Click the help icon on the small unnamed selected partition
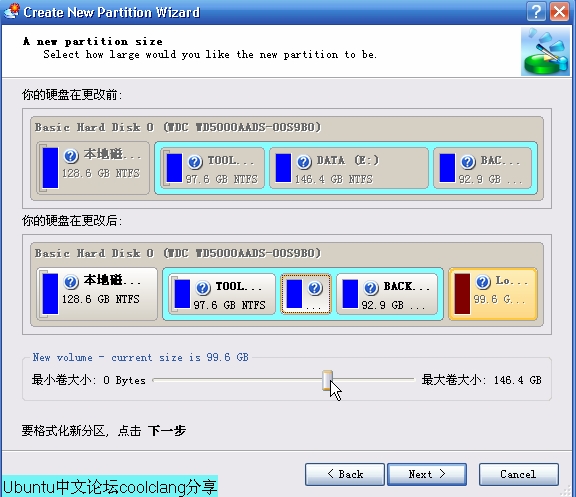 tap(315, 288)
